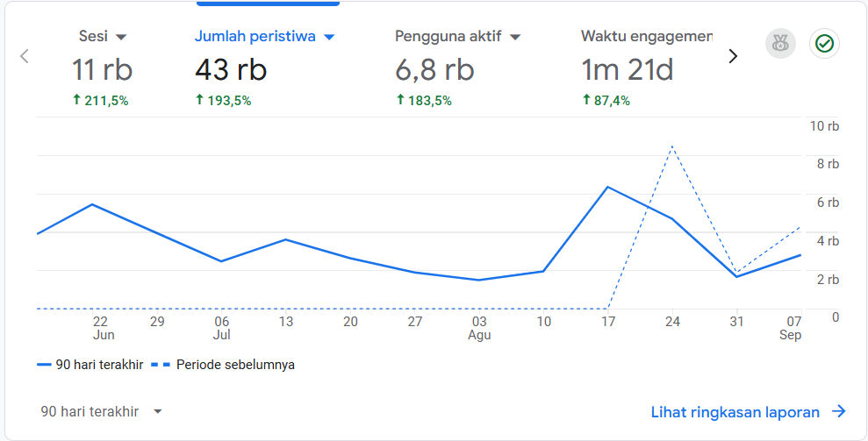Click the solid line peak at 17 Agu
This screenshot has height=441, width=868.
[607, 187]
